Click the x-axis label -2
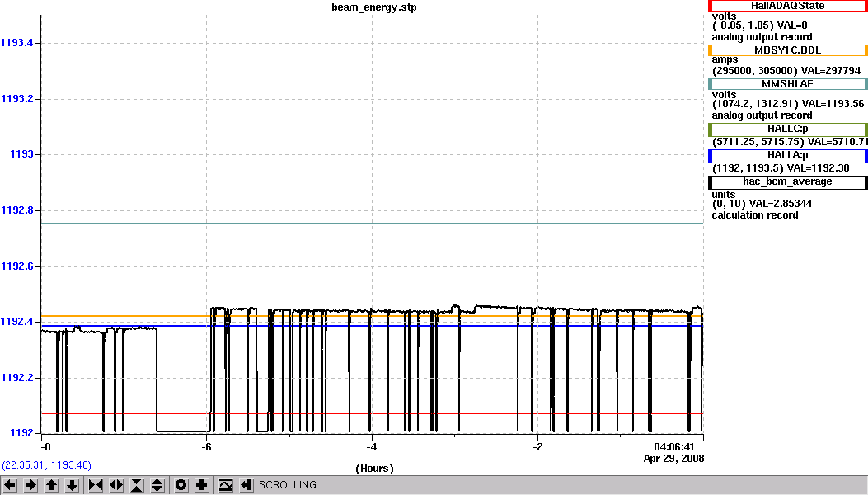Screen dimensions: 868x495 (x=537, y=447)
